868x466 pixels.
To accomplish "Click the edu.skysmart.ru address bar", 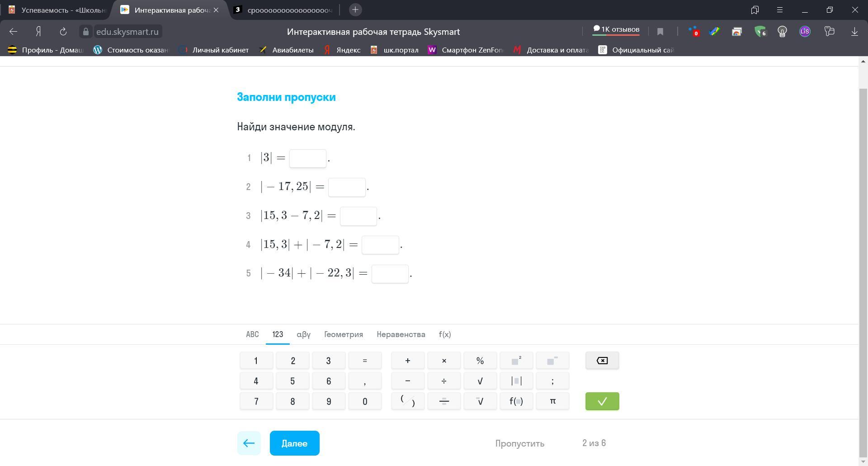I will pos(127,32).
